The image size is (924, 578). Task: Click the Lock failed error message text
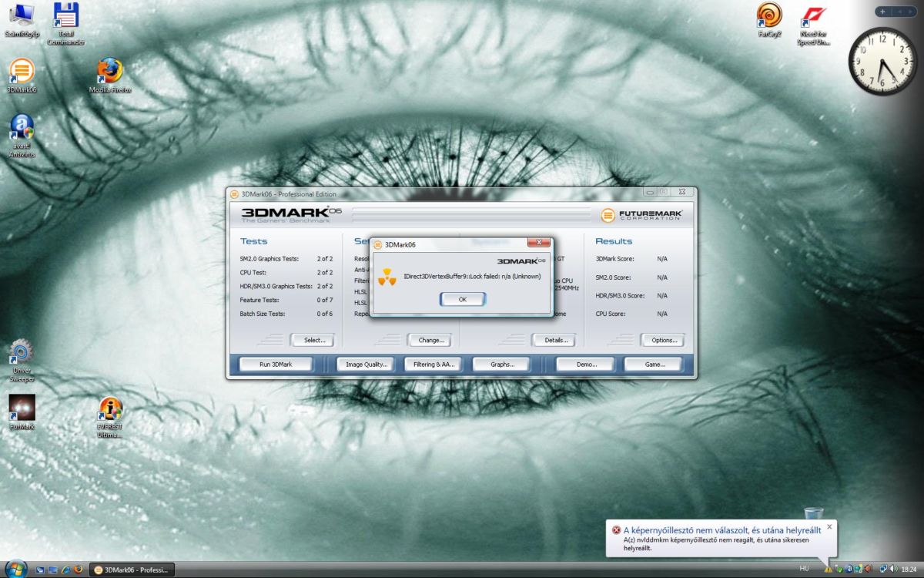[472, 276]
